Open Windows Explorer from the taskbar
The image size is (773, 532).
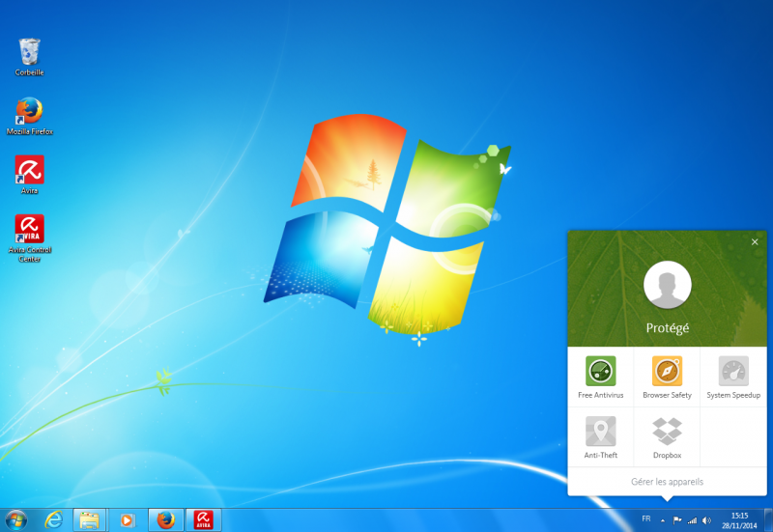(x=90, y=520)
